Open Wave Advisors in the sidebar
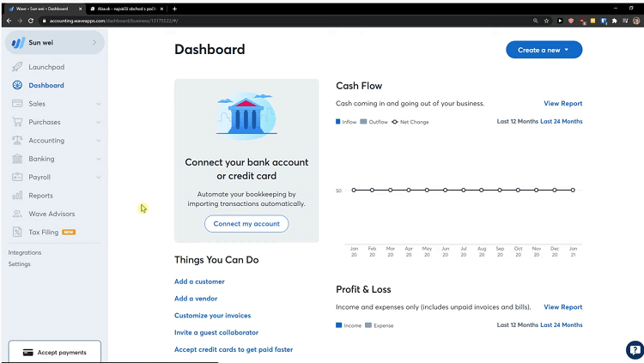Viewport: 644px width, 363px height. 52,214
